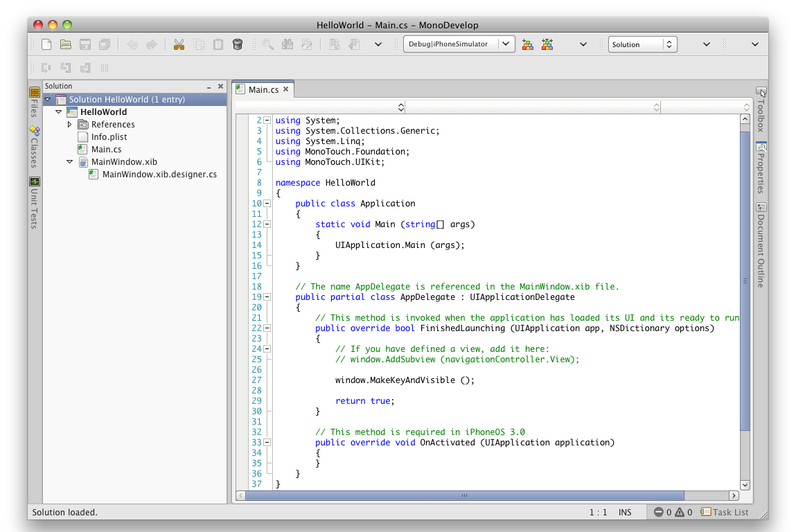796x532 pixels.
Task: Select the Main.cs editor tab
Action: tap(263, 89)
